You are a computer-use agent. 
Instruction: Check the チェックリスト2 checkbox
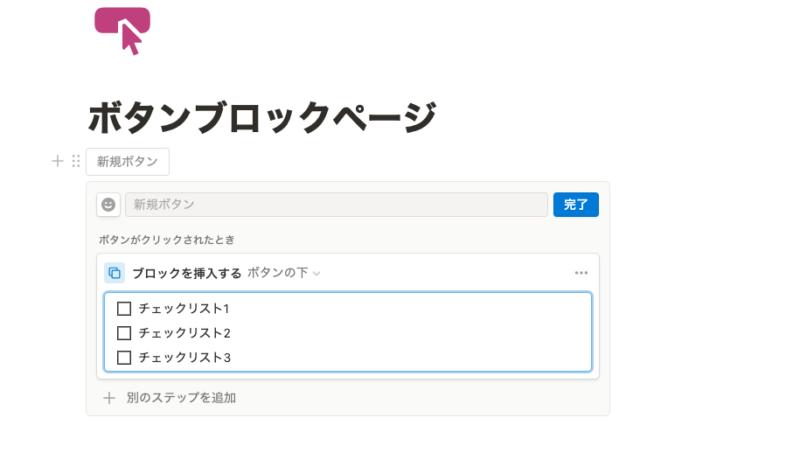point(124,333)
